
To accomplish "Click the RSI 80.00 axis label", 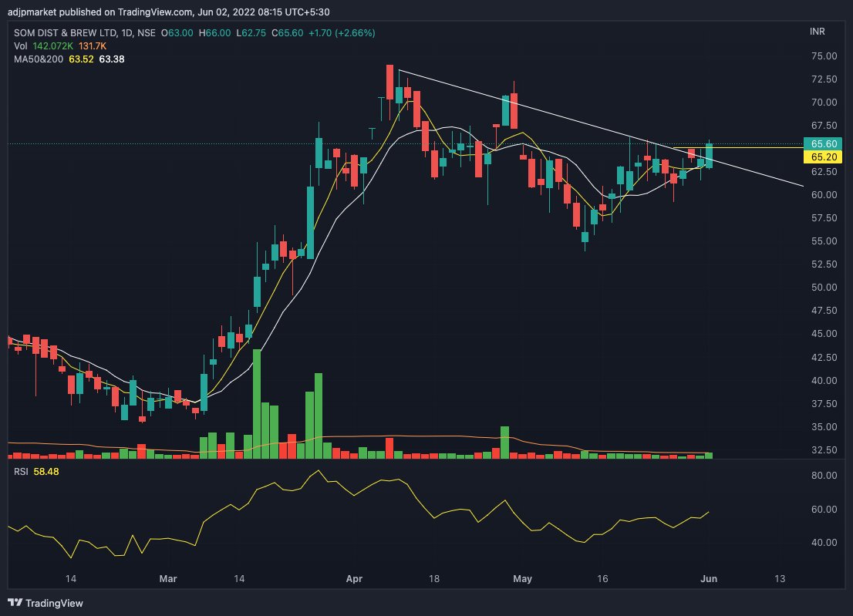I will pos(824,475).
